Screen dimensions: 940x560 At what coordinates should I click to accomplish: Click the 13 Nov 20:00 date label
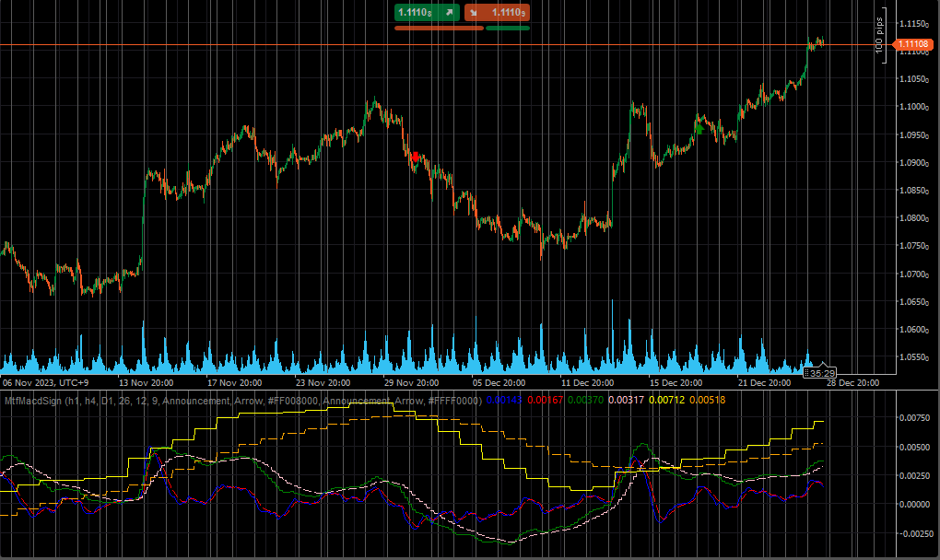(x=147, y=383)
